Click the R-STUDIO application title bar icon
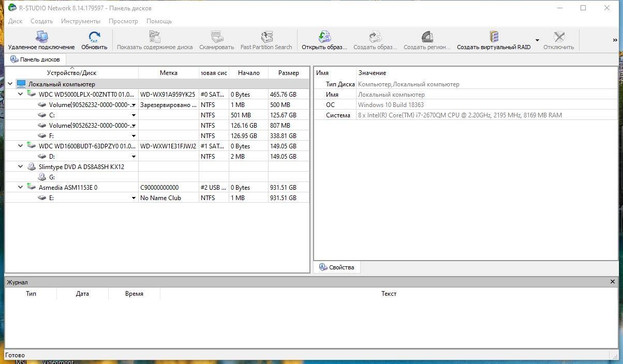The width and height of the screenshot is (623, 364). 12,7
